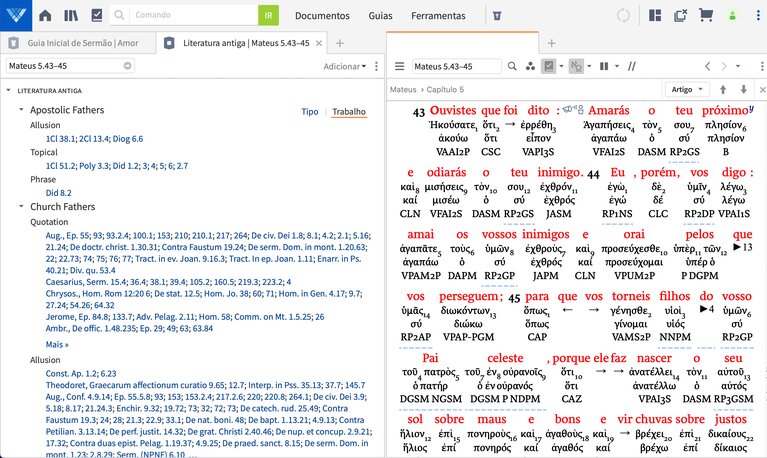Open the left guide panel kebab menu

click(376, 66)
